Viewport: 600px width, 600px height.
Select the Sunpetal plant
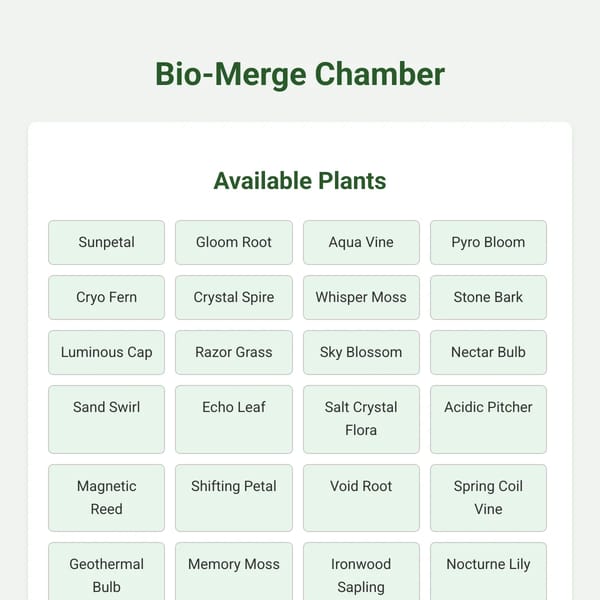click(x=106, y=242)
